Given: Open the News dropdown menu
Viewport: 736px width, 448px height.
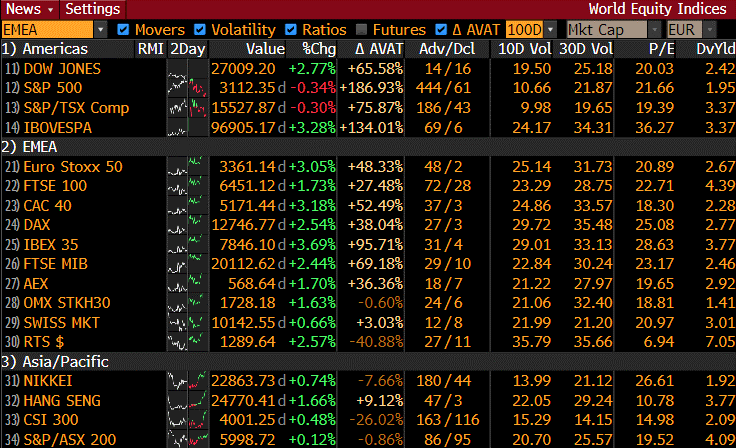Looking at the screenshot, I should pyautogui.click(x=30, y=9).
